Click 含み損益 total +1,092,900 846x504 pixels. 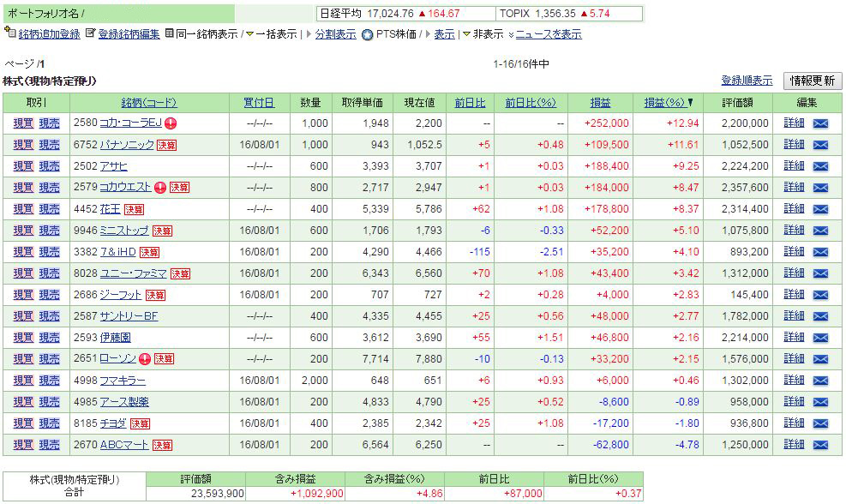click(316, 493)
